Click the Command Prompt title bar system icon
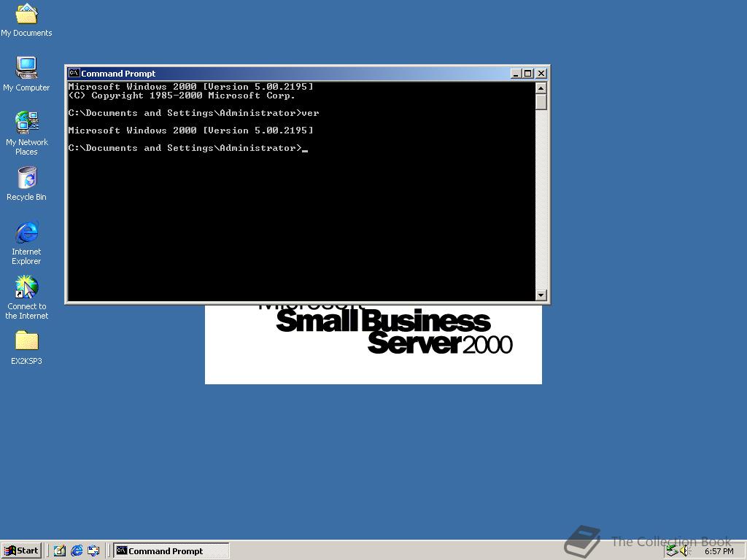Image resolution: width=747 pixels, height=560 pixels. click(74, 73)
